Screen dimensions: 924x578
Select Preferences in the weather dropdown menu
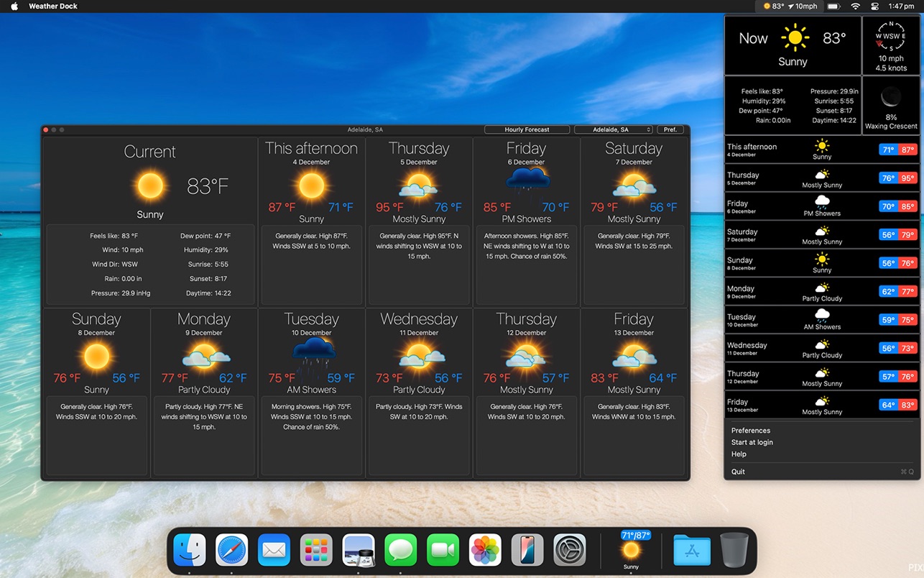click(x=750, y=431)
